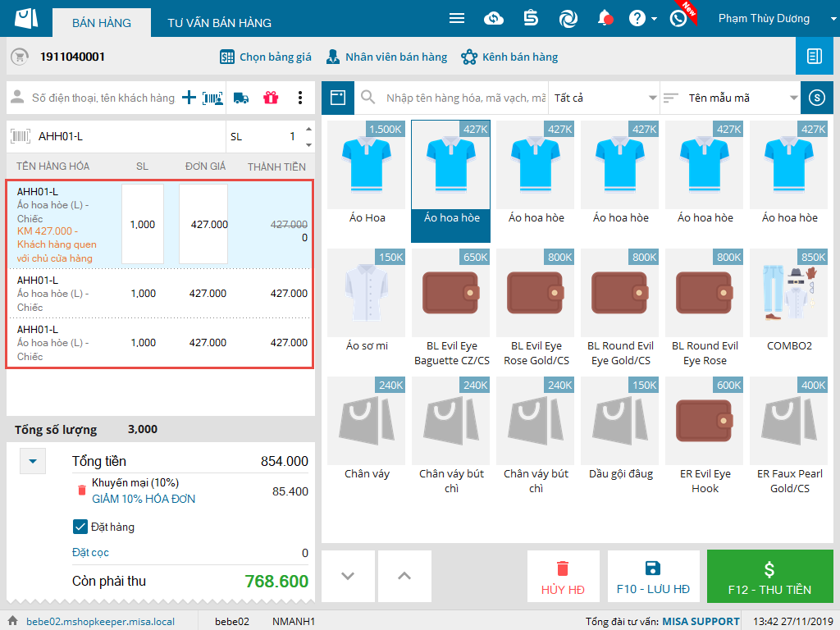Increase quantity with SL up arrow
Image resolution: width=840 pixels, height=630 pixels.
pyautogui.click(x=308, y=129)
